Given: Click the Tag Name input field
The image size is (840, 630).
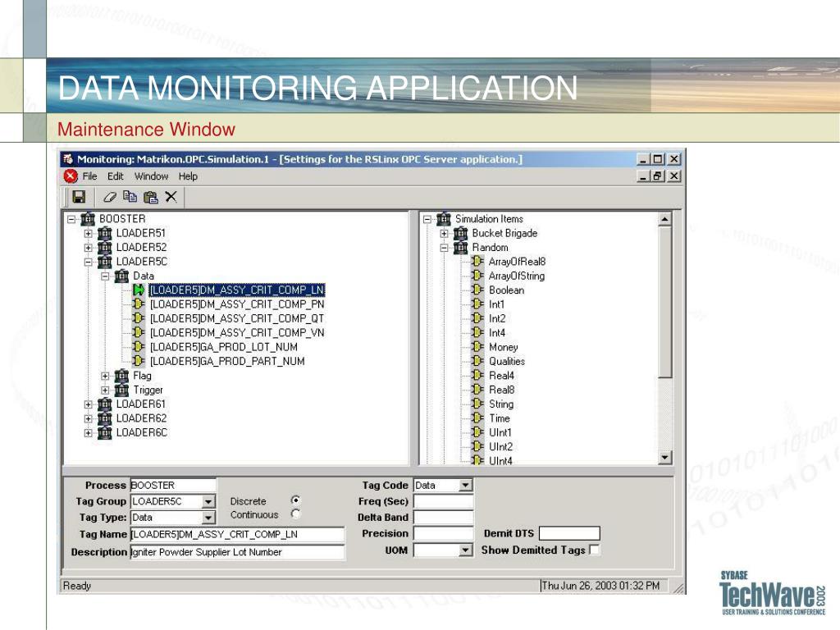Looking at the screenshot, I should (x=237, y=534).
